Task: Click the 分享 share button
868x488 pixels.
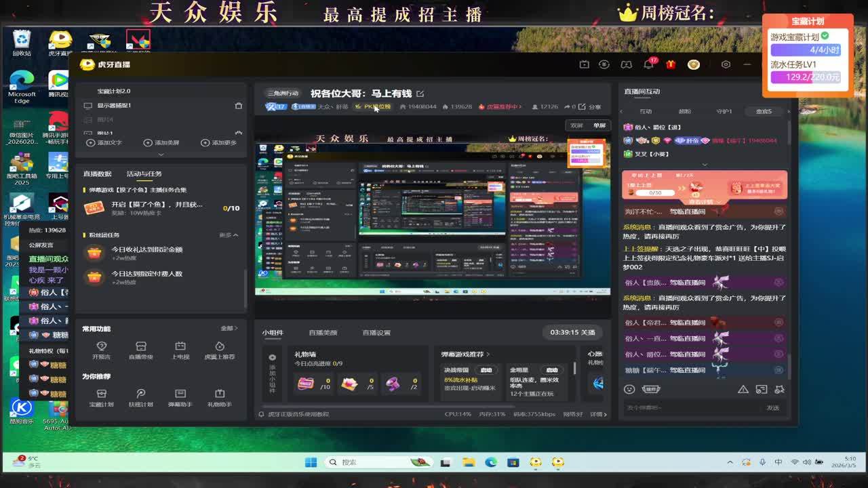Action: coord(591,107)
